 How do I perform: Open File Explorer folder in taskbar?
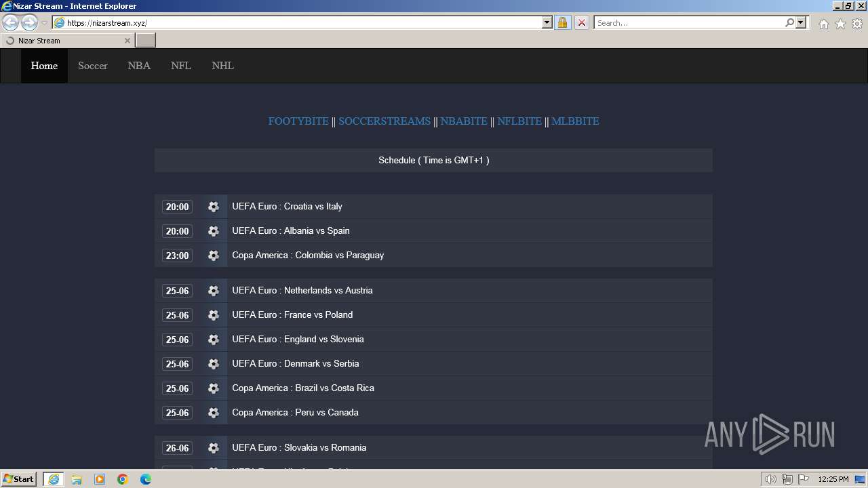coord(77,479)
